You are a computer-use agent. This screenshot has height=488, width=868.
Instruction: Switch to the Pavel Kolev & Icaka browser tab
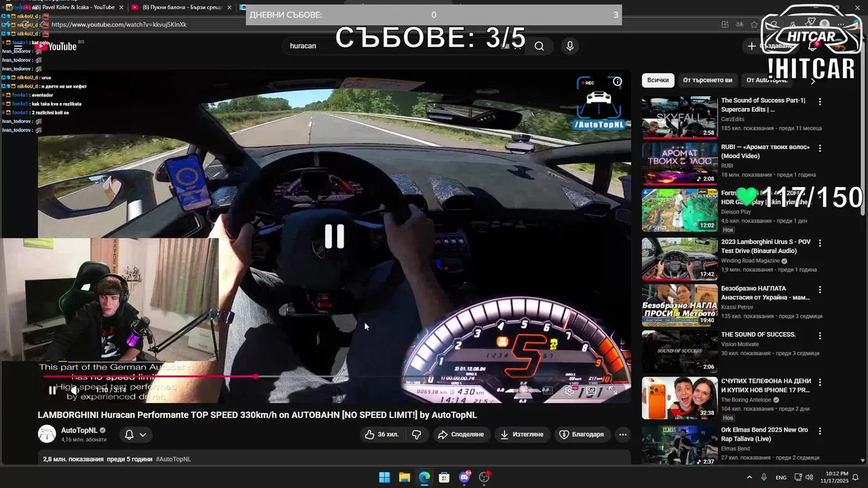point(75,7)
